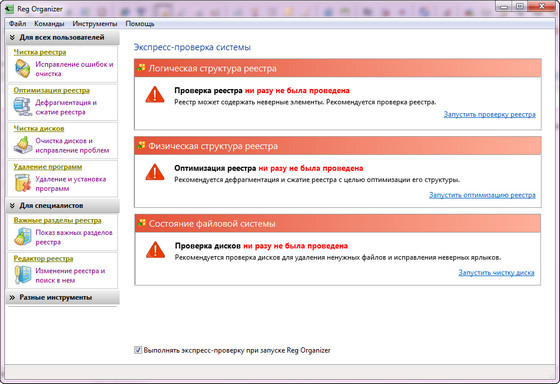Click Запустить оптимизацию реестра link
Screen dimensions: 560x384
482,195
